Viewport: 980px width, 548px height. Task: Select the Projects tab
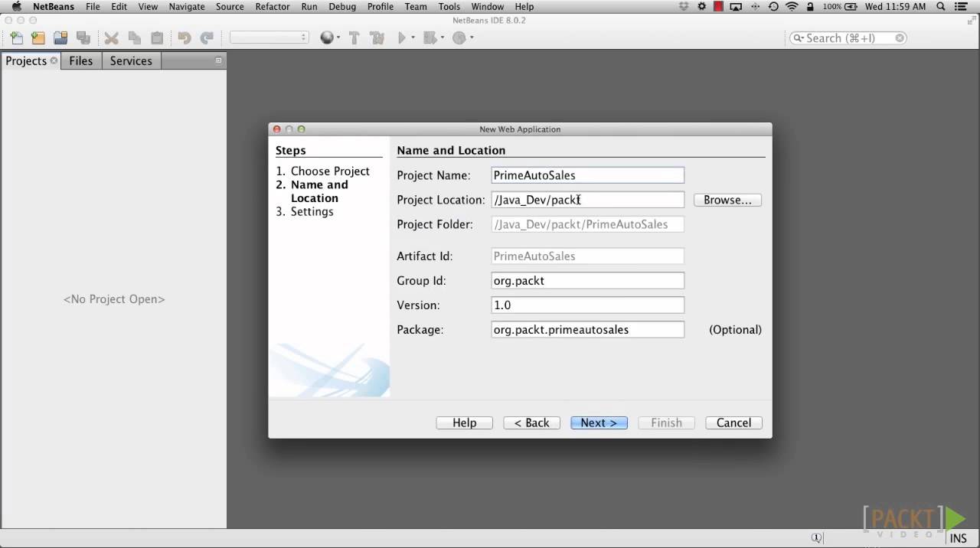pyautogui.click(x=26, y=60)
